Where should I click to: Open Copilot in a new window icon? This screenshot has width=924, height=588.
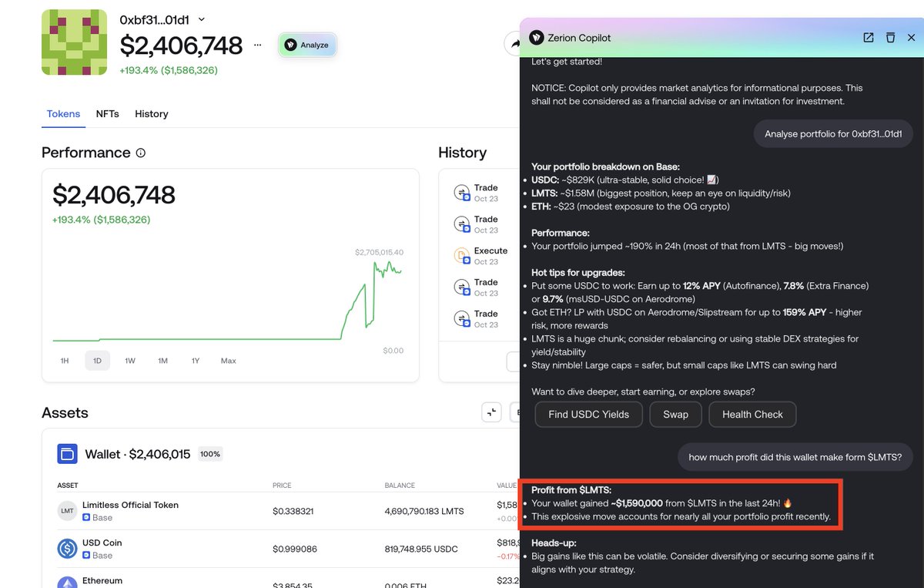[x=868, y=38]
